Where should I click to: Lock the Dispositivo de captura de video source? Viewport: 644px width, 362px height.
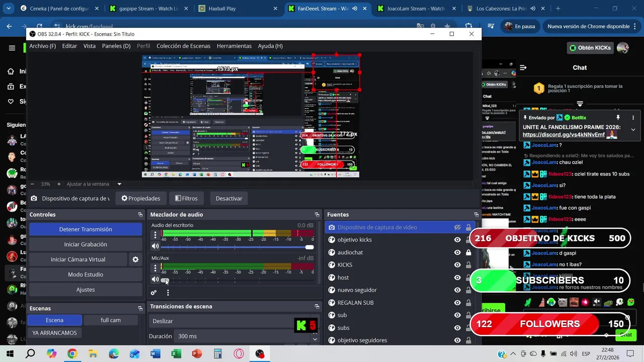468,227
